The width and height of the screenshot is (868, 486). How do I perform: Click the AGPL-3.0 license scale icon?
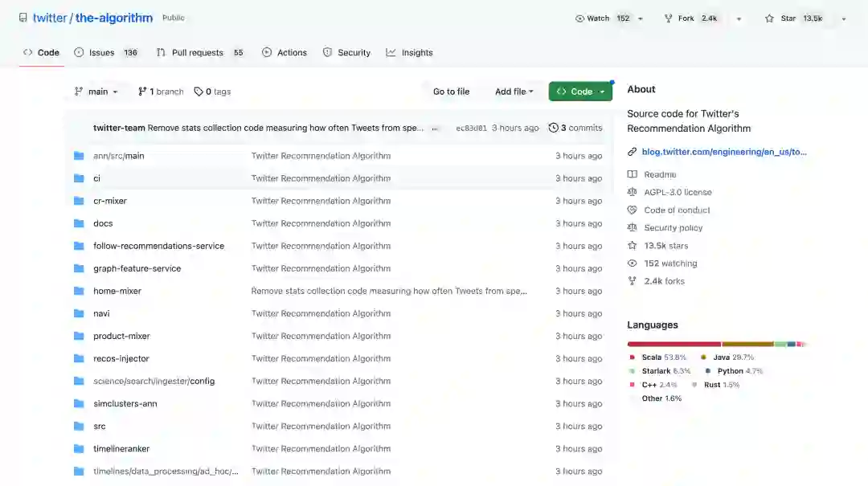tap(633, 192)
